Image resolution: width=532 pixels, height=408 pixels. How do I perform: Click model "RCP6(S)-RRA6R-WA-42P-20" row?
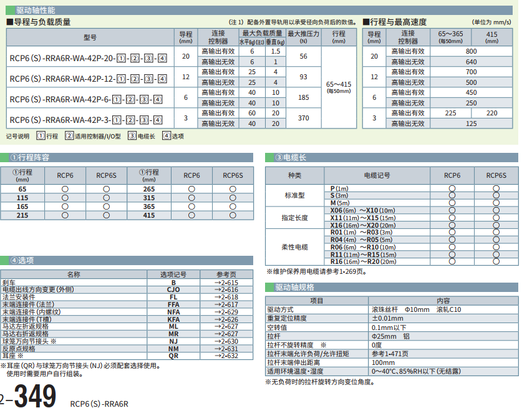pyautogui.click(x=88, y=59)
